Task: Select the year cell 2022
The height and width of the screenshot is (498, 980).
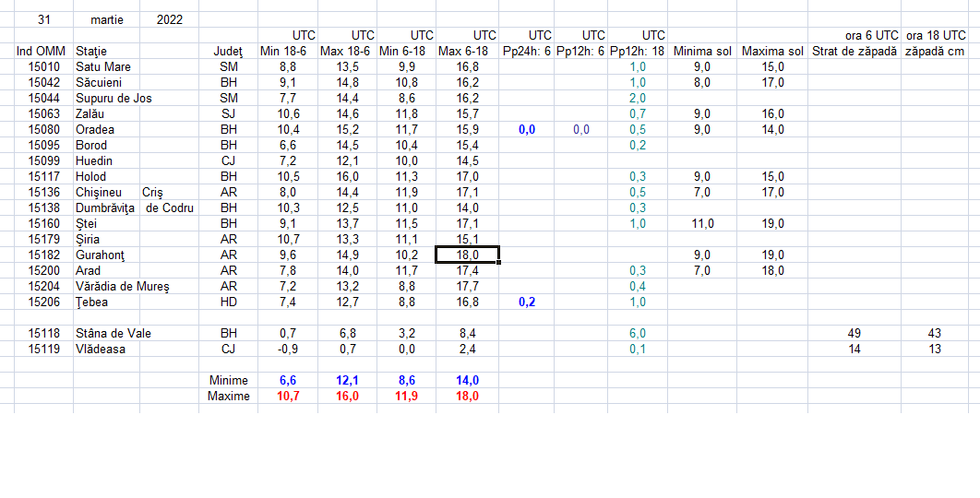Action: [170, 19]
